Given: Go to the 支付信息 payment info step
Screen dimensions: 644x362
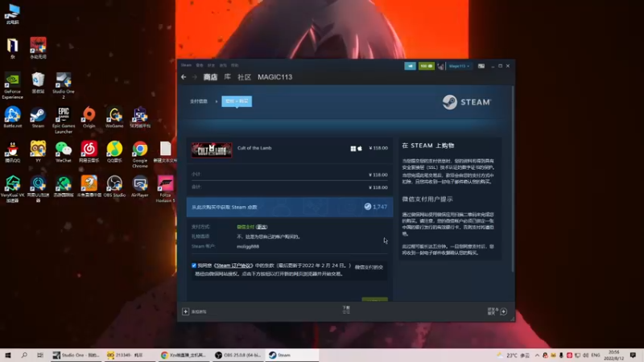Looking at the screenshot, I should (199, 101).
